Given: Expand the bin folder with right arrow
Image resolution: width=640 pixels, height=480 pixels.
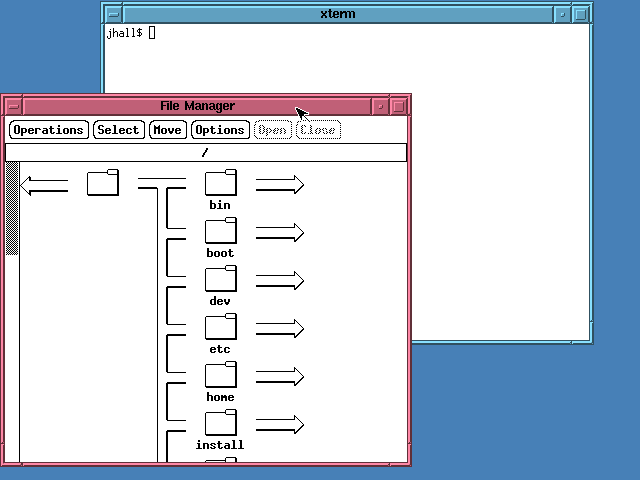Looking at the screenshot, I should (279, 185).
